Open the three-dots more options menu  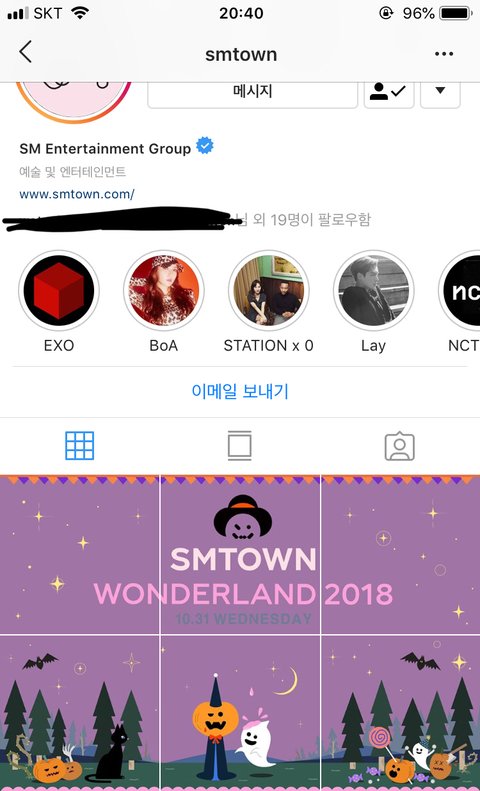tap(444, 54)
